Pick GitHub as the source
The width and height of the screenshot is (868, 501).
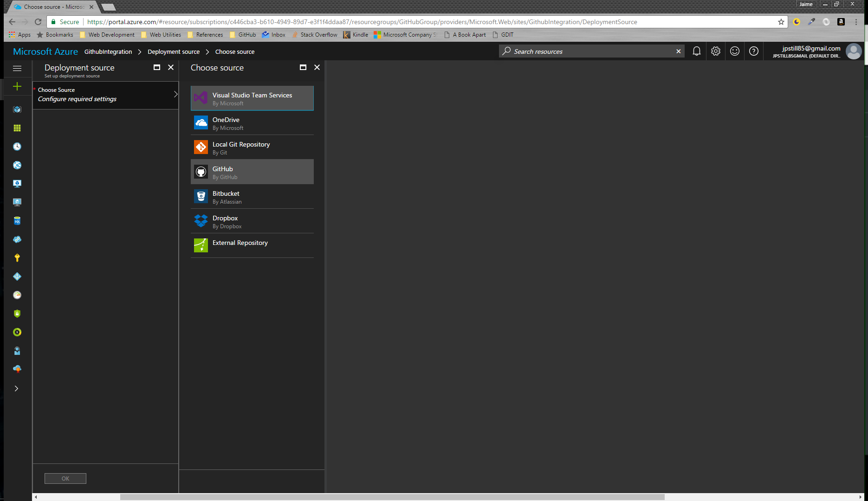252,172
